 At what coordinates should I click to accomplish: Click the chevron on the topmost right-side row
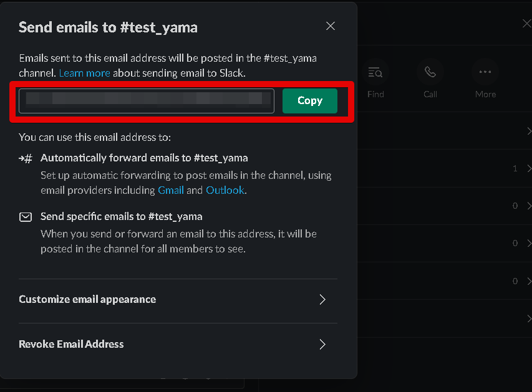(528, 131)
